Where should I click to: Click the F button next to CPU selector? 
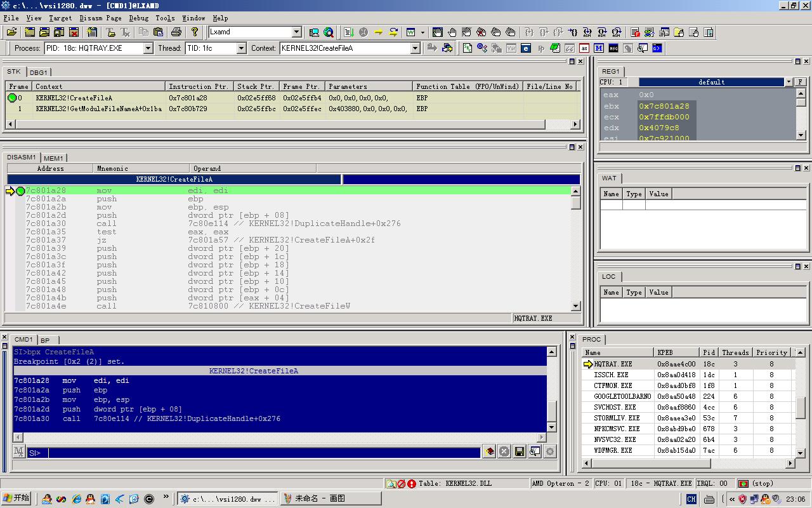pyautogui.click(x=801, y=82)
